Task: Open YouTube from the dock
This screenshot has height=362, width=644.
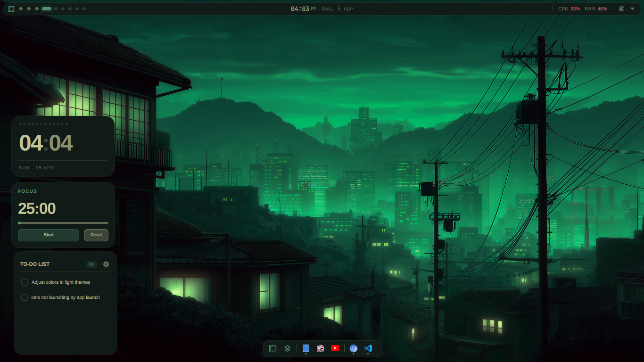Action: 335,348
